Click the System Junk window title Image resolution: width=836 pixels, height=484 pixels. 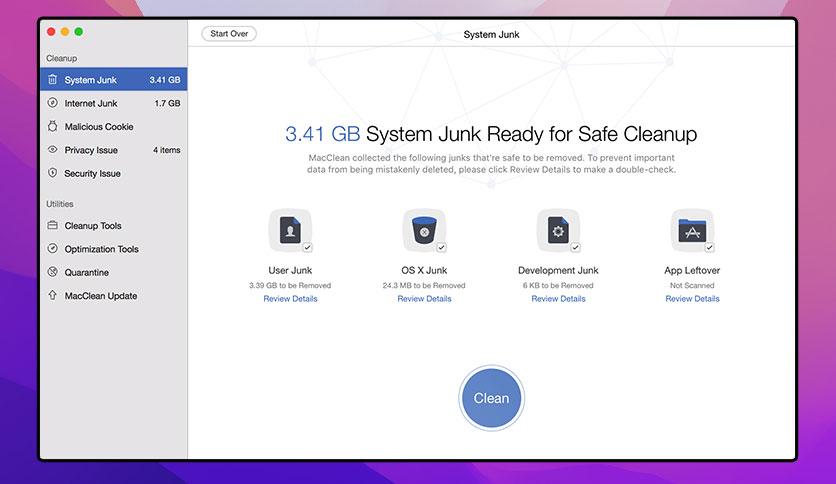(x=491, y=34)
